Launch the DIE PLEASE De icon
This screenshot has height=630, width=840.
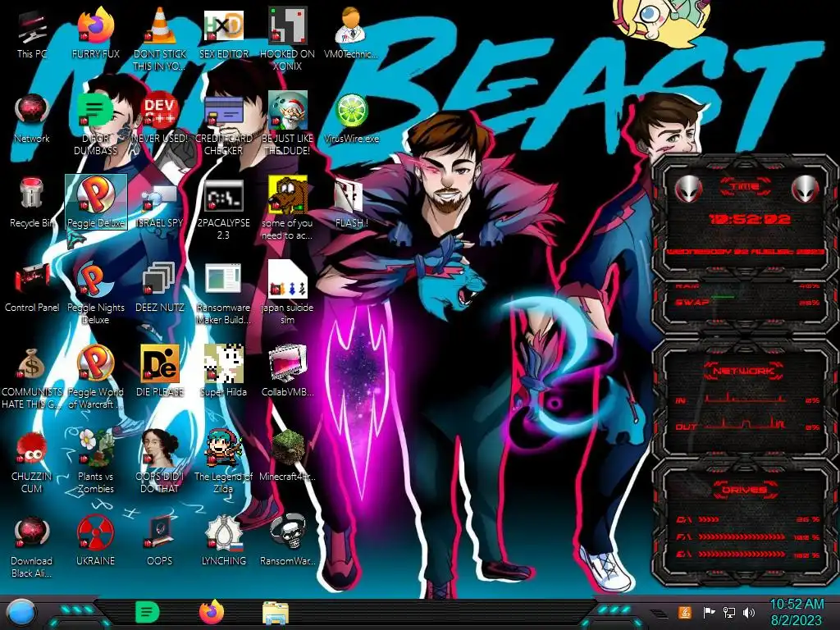coord(160,372)
